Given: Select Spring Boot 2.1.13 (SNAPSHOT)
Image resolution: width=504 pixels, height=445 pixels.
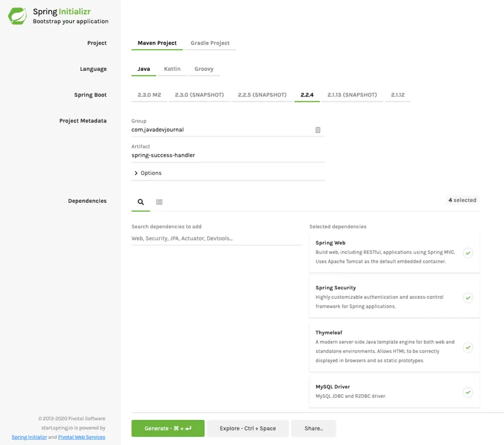Looking at the screenshot, I should tap(352, 95).
